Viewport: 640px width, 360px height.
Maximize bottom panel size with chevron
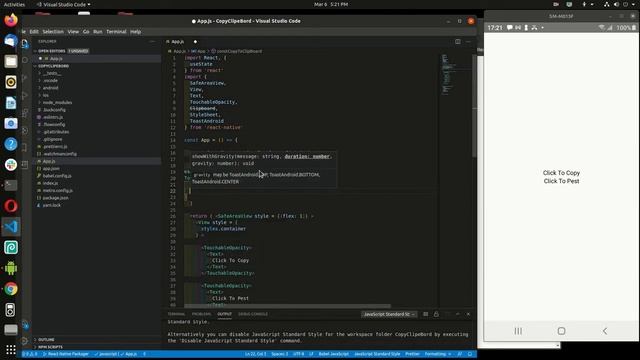(x=458, y=314)
